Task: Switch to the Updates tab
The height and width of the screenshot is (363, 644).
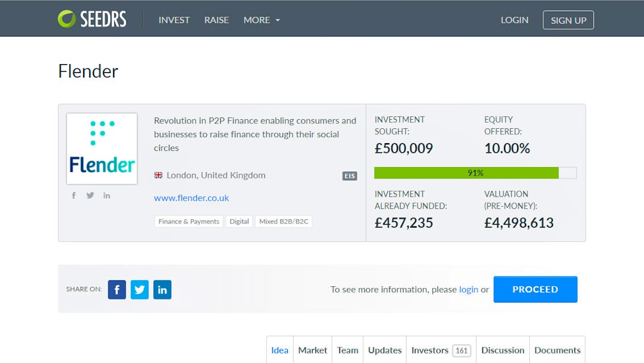Action: (x=385, y=350)
